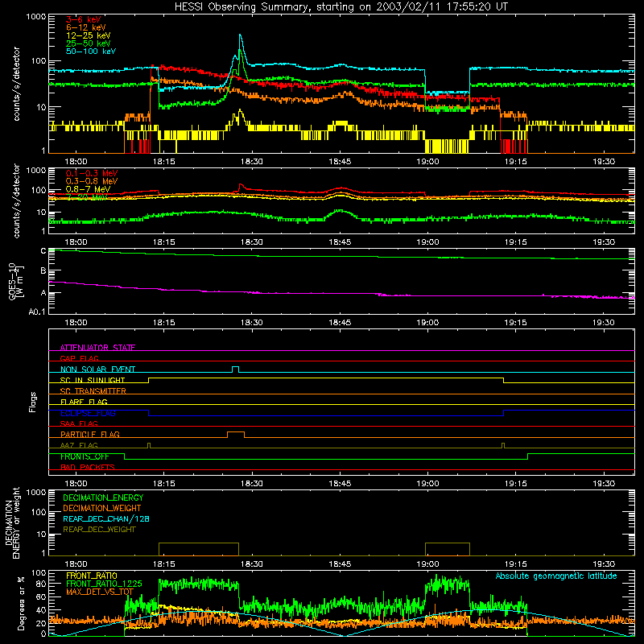Click the '0.1-0.3 MeV' legend label
644x644 pixels.
pos(92,173)
